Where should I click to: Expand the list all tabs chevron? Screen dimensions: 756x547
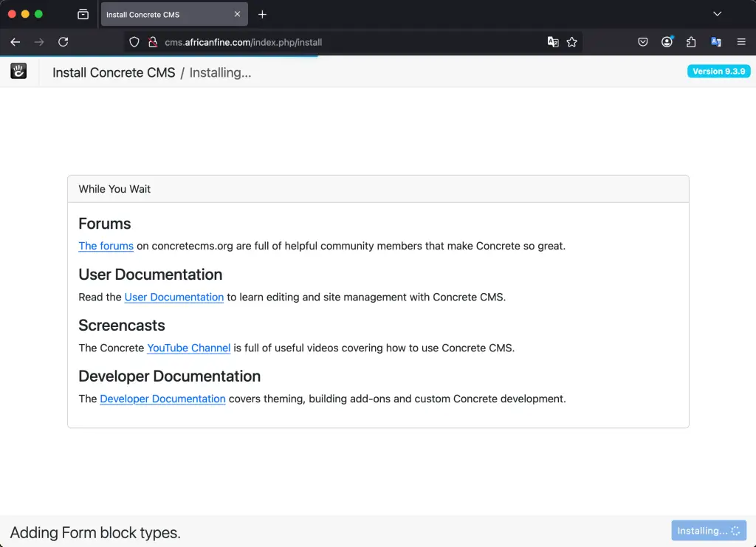click(717, 13)
